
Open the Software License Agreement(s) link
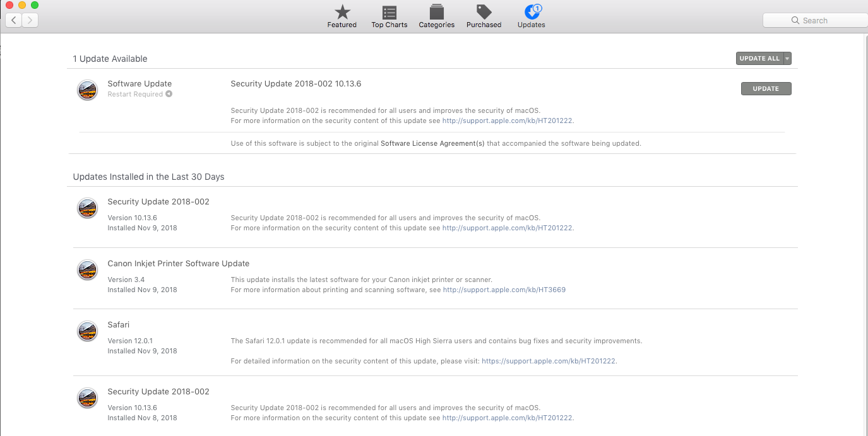coord(432,143)
